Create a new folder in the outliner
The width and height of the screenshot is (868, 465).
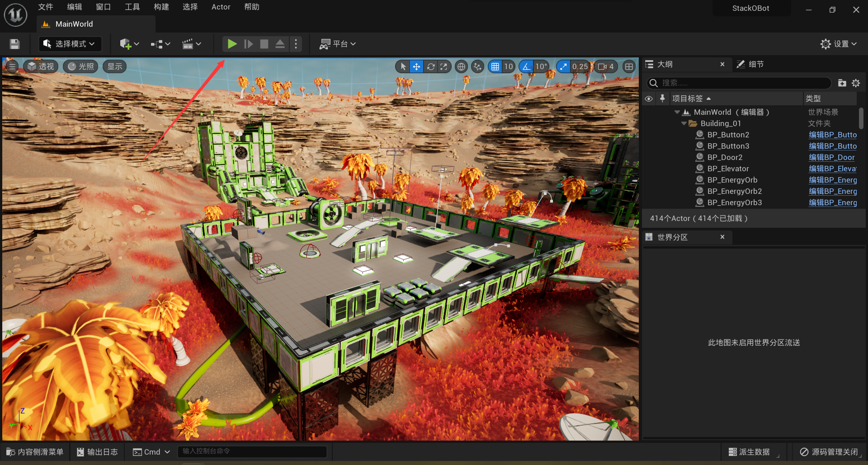point(842,83)
